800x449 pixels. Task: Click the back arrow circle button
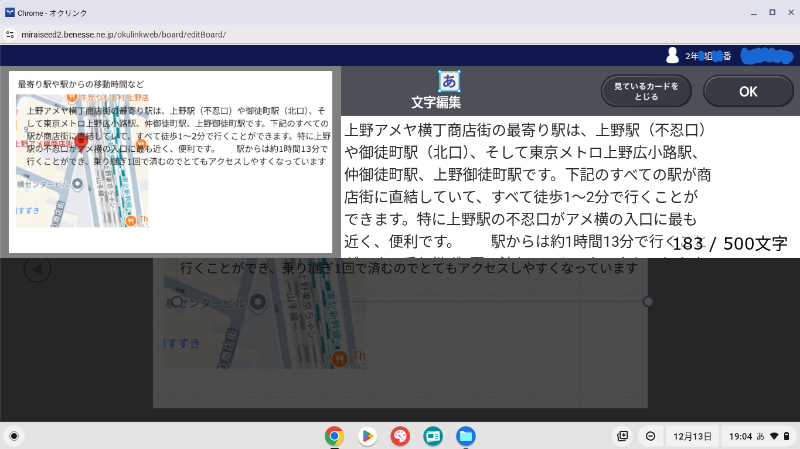pyautogui.click(x=37, y=269)
